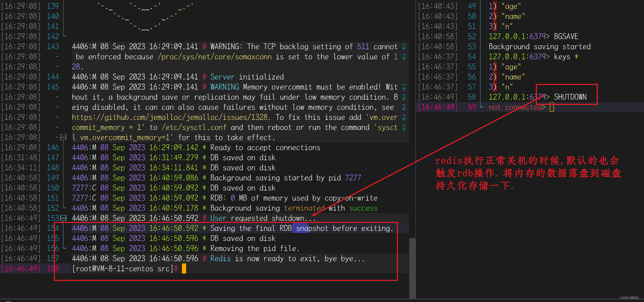Click the wrap indicator after 'be enabled! Wit'
Image resolution: width=644 pixels, height=302 pixels.
[x=404, y=87]
